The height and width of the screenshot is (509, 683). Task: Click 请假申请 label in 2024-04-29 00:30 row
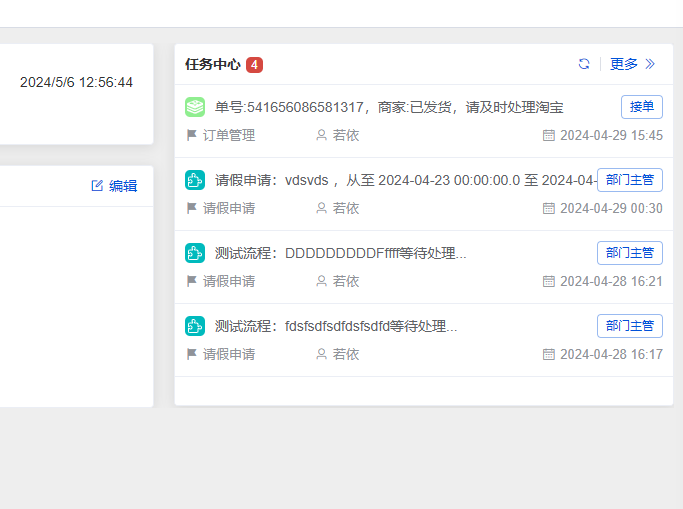pos(229,209)
